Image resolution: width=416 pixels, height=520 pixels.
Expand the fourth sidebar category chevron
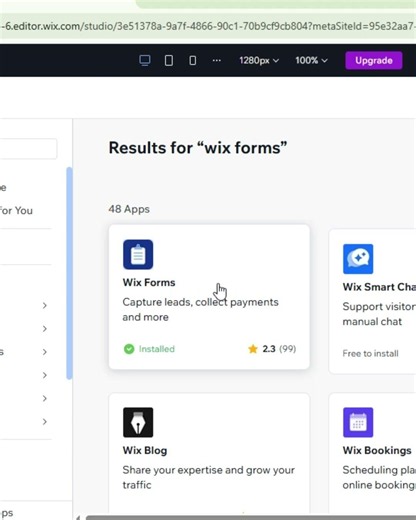click(45, 375)
